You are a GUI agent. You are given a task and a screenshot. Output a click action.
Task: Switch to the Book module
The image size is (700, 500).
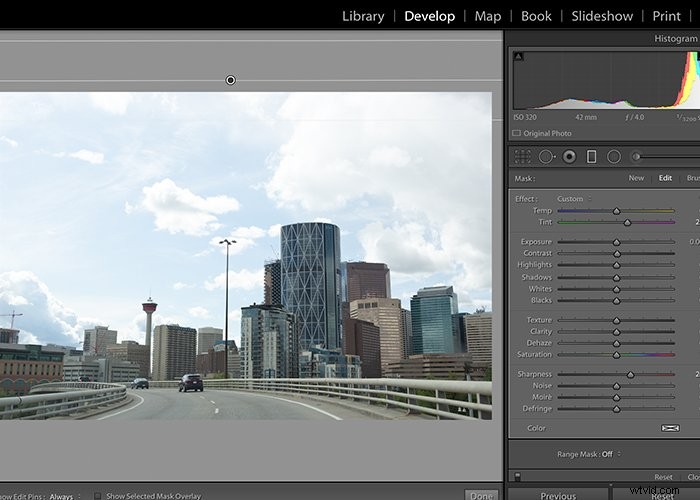pos(536,16)
